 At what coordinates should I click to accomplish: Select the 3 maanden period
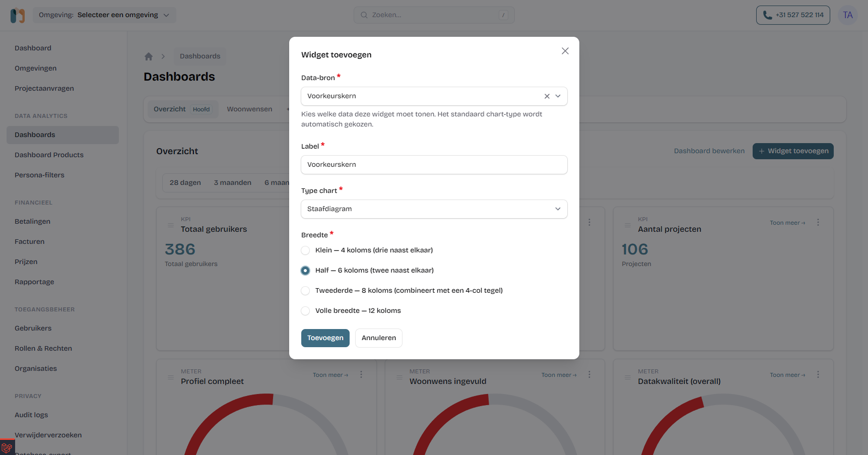(x=233, y=183)
